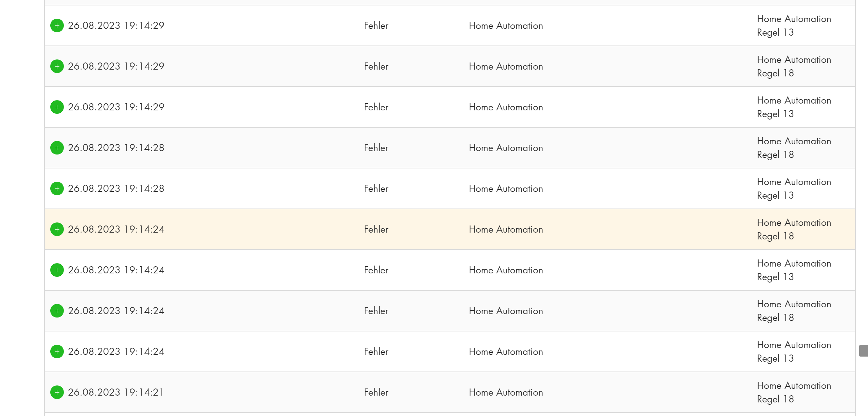Click the middle Home Automation cell of highlighted row

click(506, 229)
